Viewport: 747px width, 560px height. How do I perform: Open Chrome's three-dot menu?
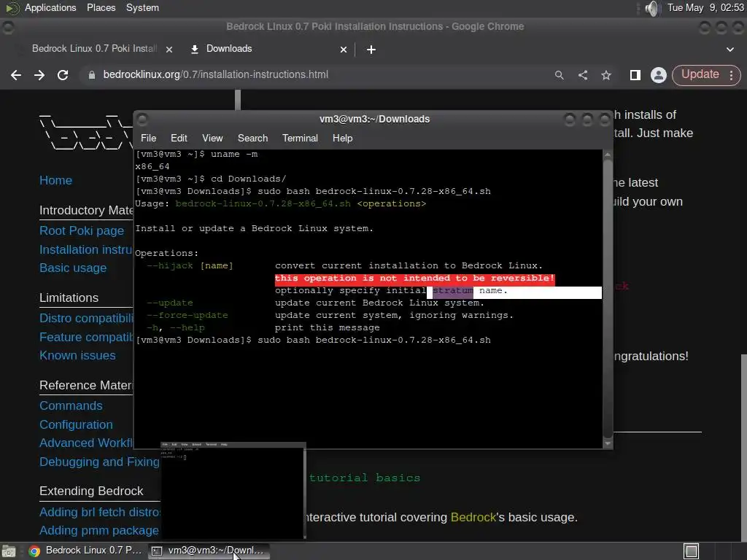click(x=731, y=75)
